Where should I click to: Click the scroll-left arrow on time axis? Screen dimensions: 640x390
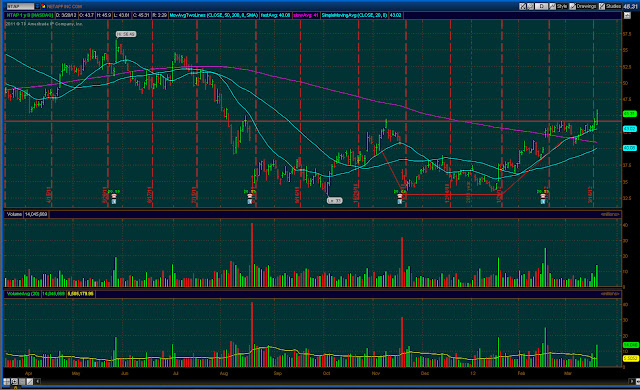coord(37,381)
